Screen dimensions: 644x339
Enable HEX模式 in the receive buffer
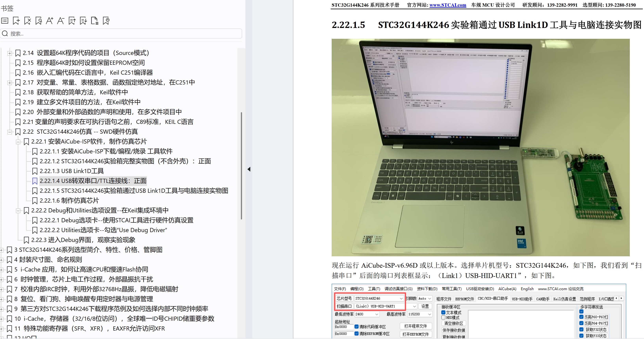click(x=444, y=318)
